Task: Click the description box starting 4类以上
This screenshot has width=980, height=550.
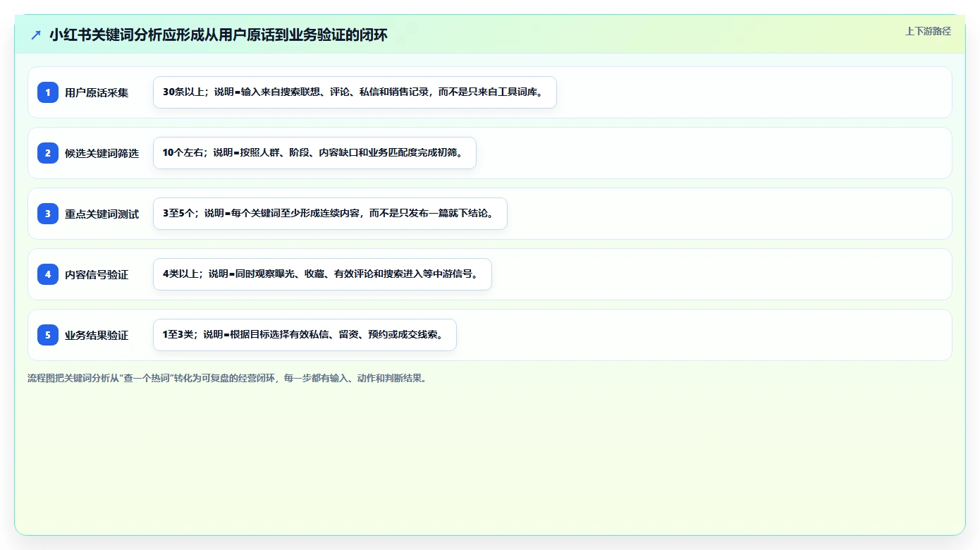Action: [x=322, y=274]
